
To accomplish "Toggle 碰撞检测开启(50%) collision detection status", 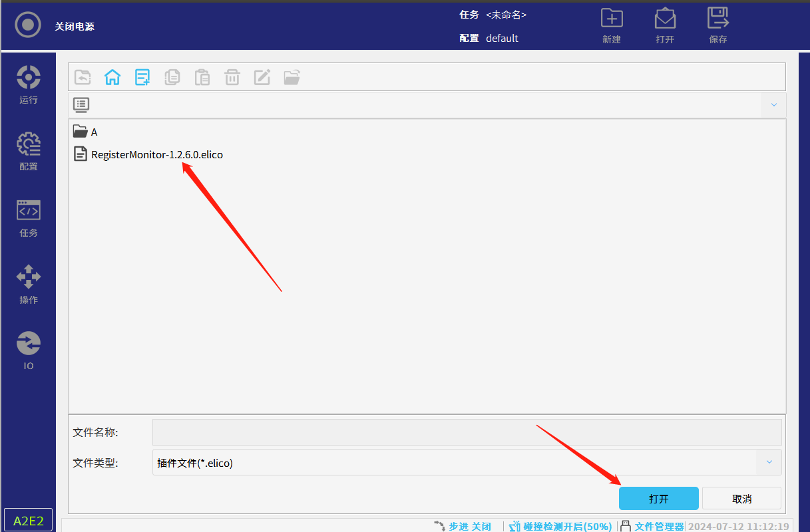I will pos(560,526).
